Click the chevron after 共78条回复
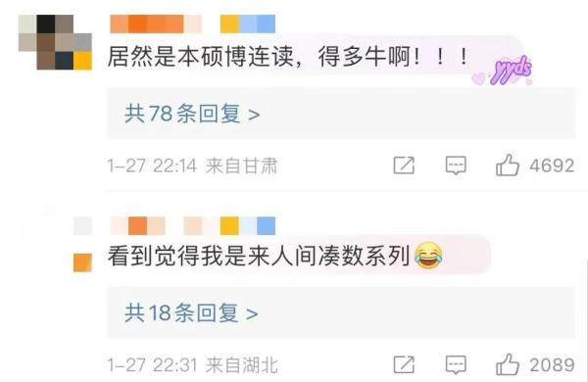The height and width of the screenshot is (382, 588). [x=254, y=115]
